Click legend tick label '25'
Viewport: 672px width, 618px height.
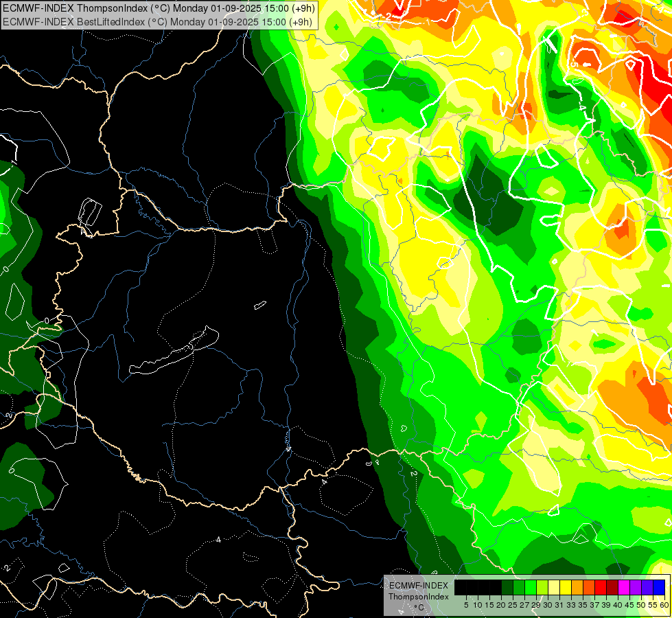pos(513,605)
